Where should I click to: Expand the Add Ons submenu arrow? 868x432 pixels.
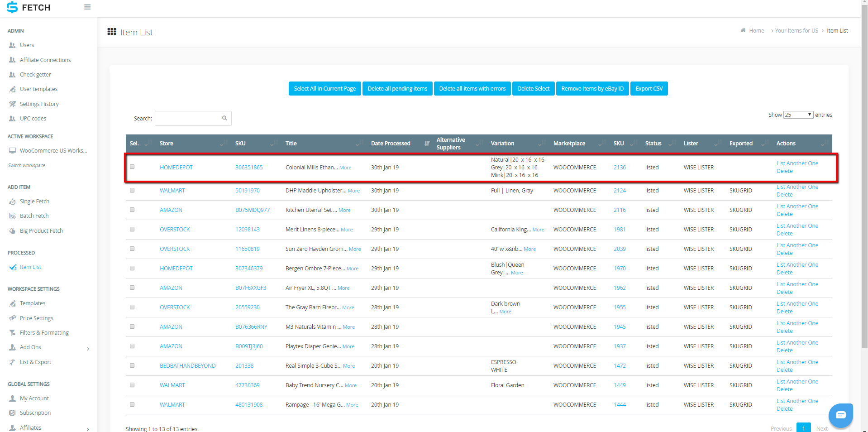(x=88, y=349)
